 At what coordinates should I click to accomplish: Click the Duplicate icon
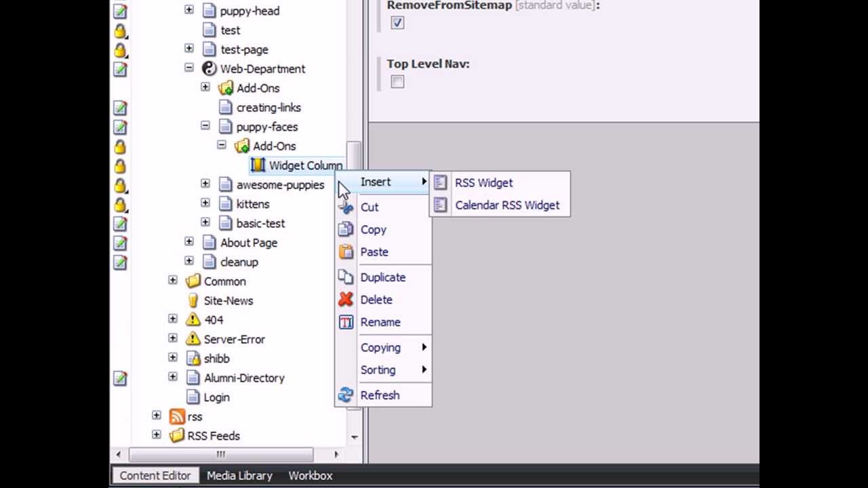coord(346,277)
